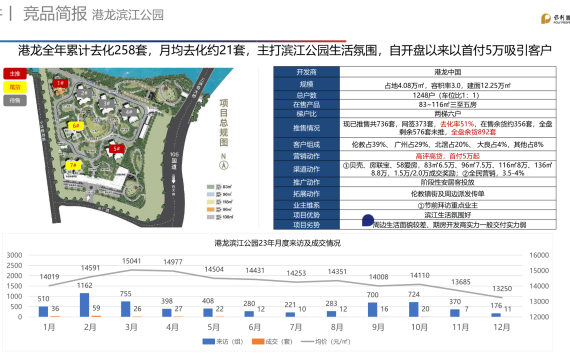Click the red 主推 legend tag
Viewport: 570px width, 360px height.
[x=15, y=74]
